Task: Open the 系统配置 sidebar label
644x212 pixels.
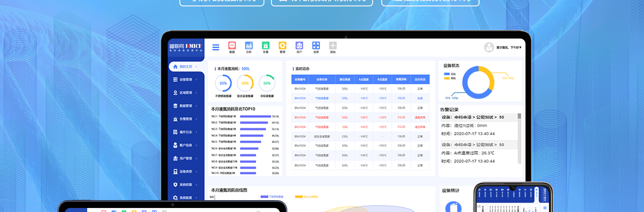Action: 186,198
